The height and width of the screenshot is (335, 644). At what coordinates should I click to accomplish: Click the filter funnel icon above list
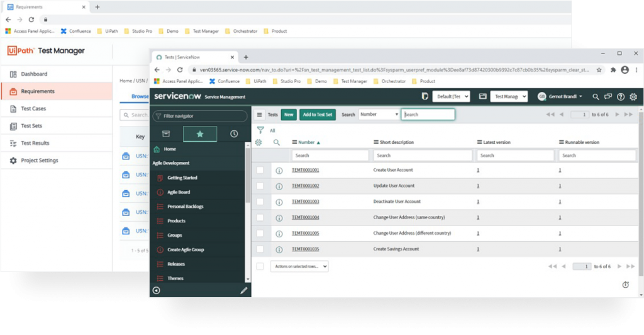pyautogui.click(x=260, y=130)
